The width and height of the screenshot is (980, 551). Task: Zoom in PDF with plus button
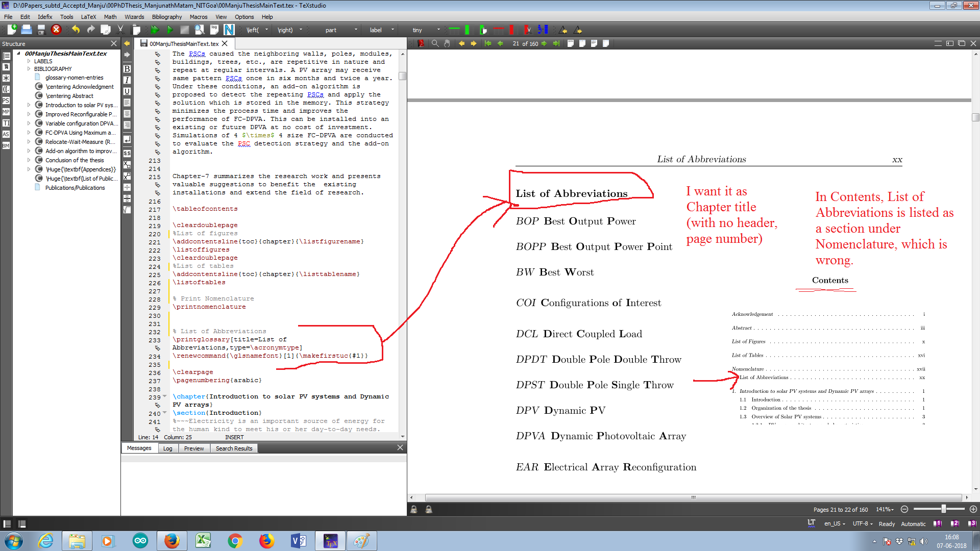point(973,509)
